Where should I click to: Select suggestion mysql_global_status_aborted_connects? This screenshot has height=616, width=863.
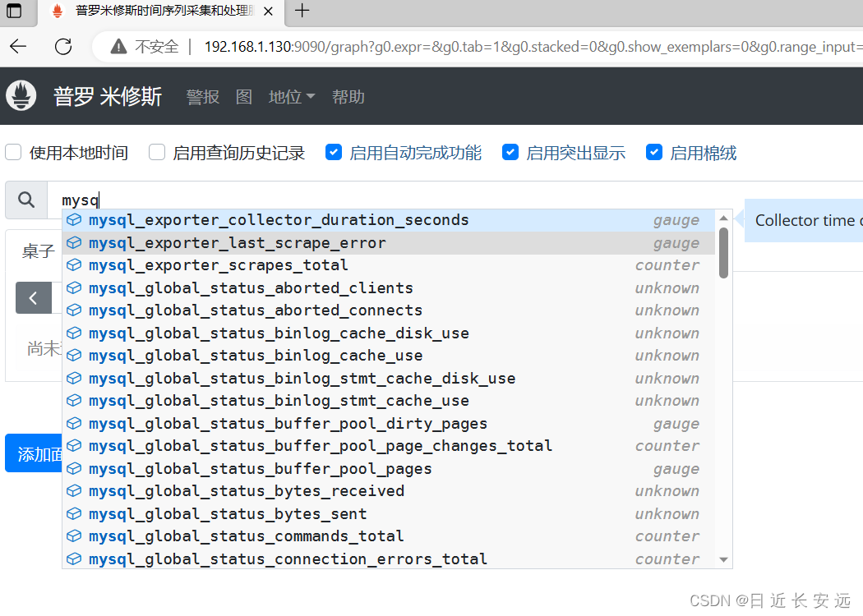pyautogui.click(x=388, y=310)
